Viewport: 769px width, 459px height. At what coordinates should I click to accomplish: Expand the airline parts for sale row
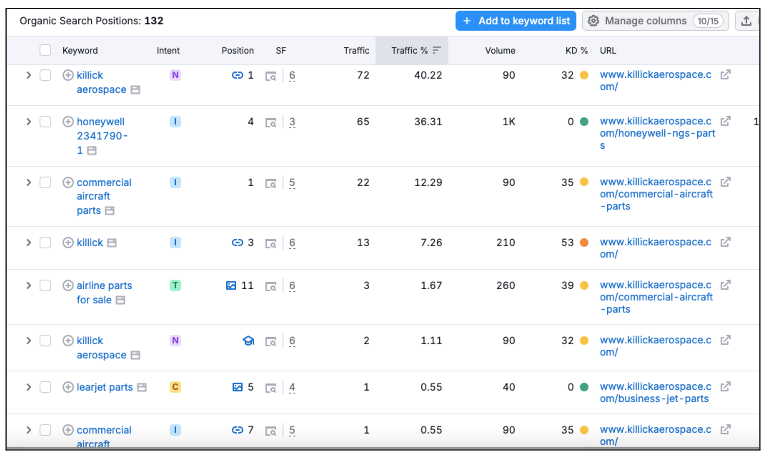[28, 286]
